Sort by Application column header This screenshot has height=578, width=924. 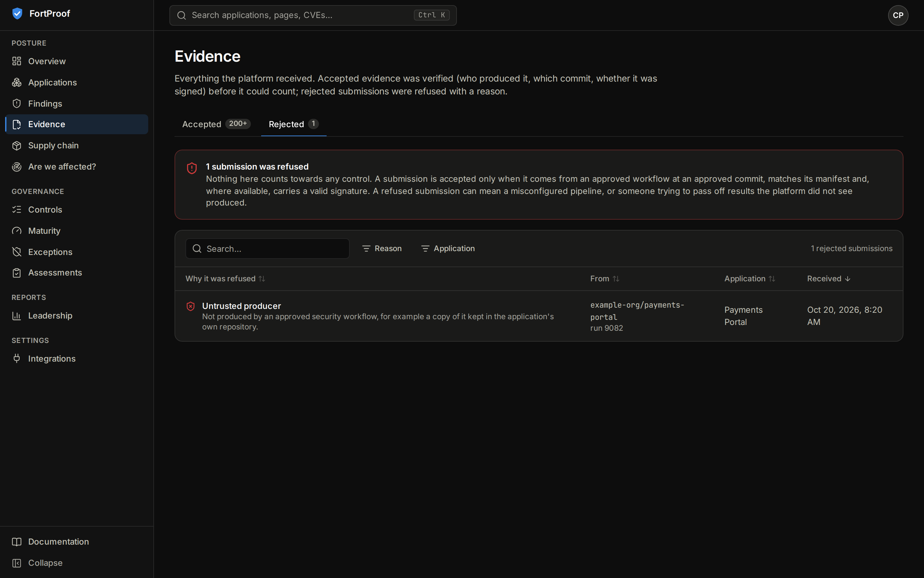point(749,279)
